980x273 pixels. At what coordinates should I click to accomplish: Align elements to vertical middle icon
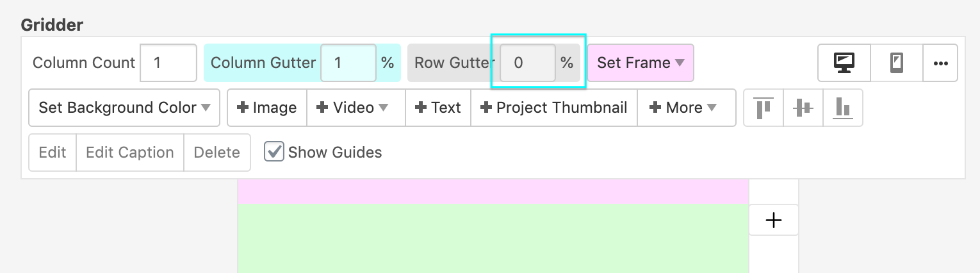(x=803, y=108)
